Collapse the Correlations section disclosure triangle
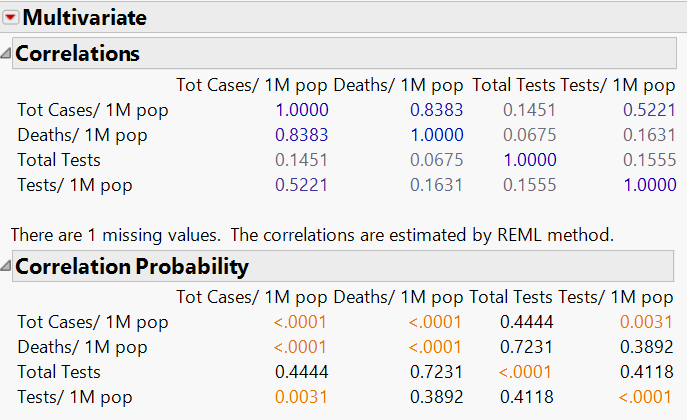Screen dimensions: 687x420 pyautogui.click(x=7, y=53)
